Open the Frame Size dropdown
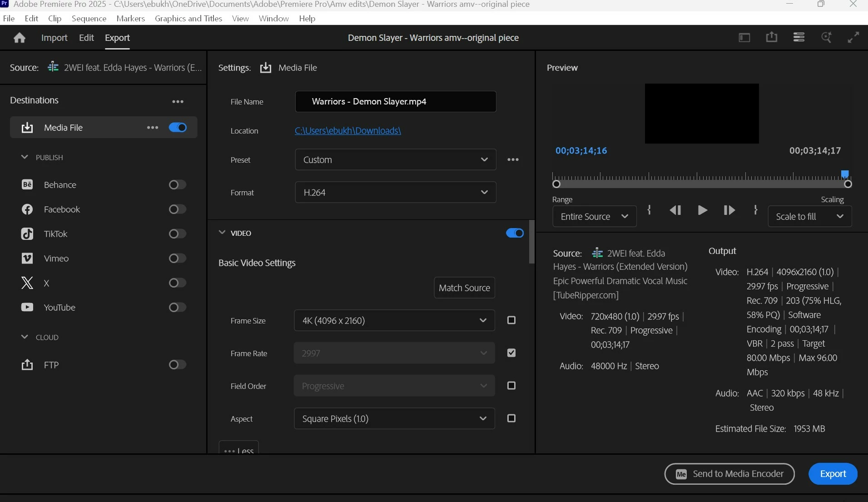Viewport: 868px width, 502px height. (395, 321)
